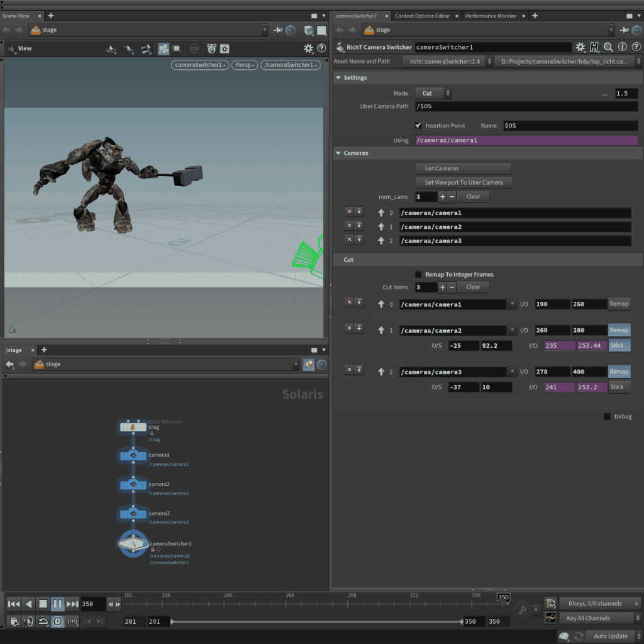Enable Remap To Integer Frames checkbox

[x=418, y=275]
